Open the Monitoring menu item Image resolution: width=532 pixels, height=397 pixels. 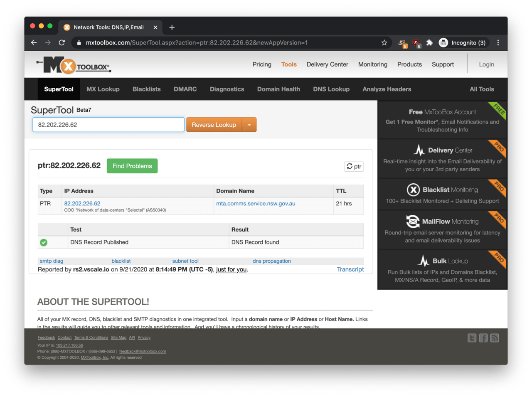[x=373, y=64]
